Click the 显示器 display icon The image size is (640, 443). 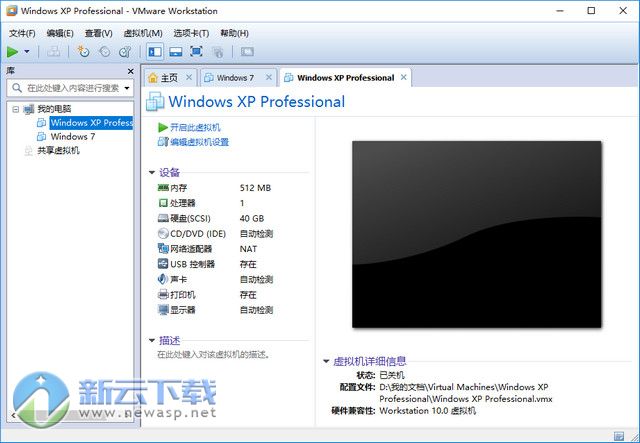[163, 310]
